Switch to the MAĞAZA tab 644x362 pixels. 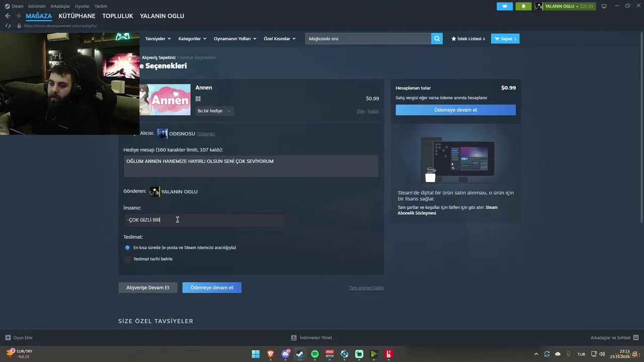pyautogui.click(x=39, y=16)
